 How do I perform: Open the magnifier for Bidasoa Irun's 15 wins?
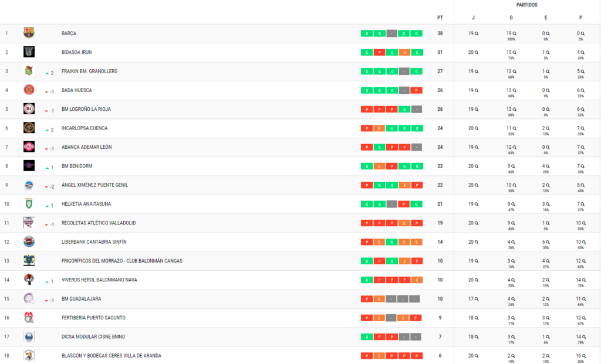[x=514, y=52]
